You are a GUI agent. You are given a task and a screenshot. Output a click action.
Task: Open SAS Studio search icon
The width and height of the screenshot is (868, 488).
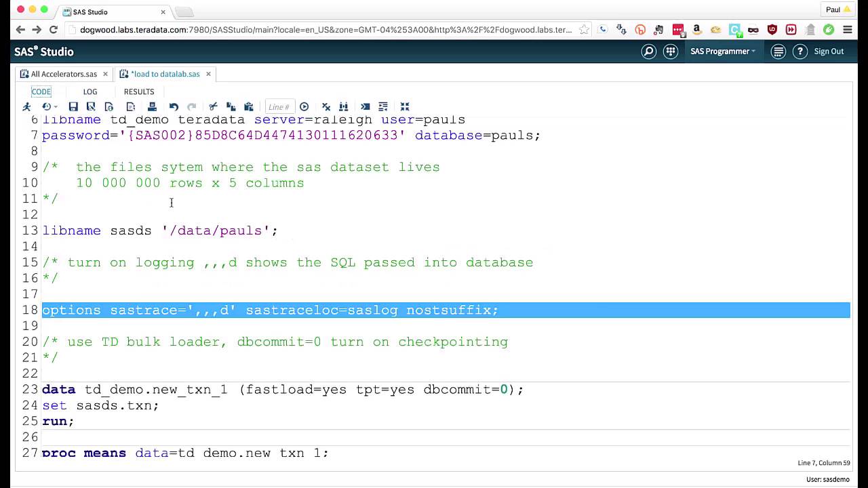pos(649,52)
